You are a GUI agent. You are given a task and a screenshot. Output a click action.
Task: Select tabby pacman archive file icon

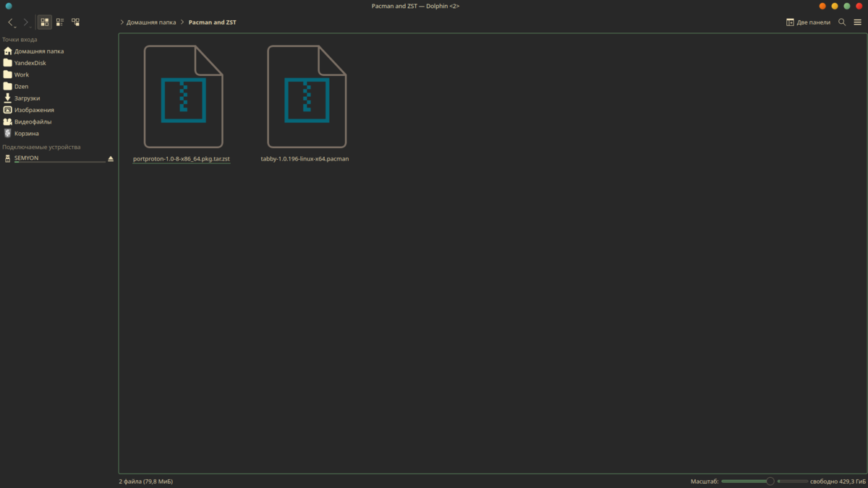click(x=307, y=97)
